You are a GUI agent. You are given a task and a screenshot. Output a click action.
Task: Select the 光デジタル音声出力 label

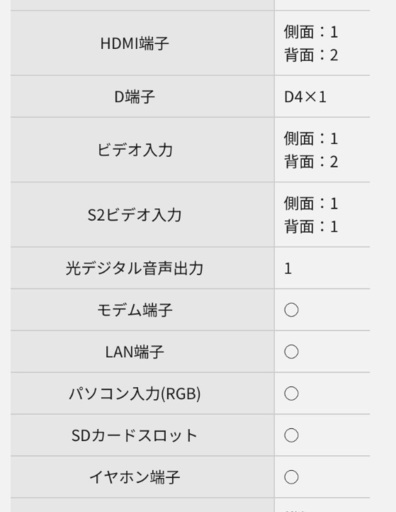[135, 268]
